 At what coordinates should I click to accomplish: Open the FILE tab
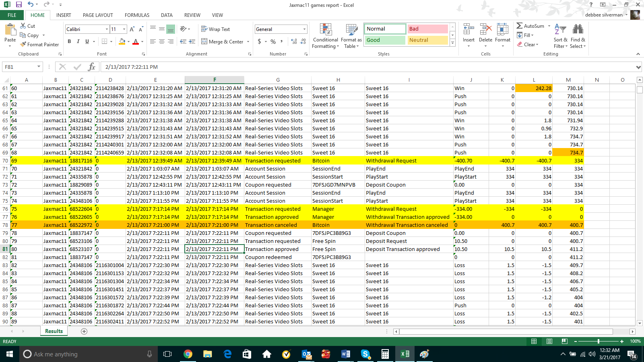coord(12,15)
